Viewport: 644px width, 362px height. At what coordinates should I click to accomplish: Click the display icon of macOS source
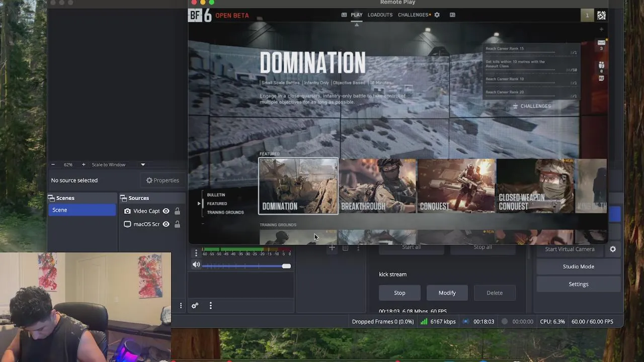(127, 224)
